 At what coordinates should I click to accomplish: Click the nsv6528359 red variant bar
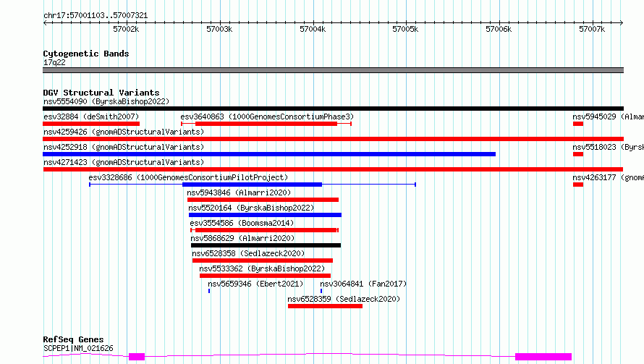[x=326, y=306]
